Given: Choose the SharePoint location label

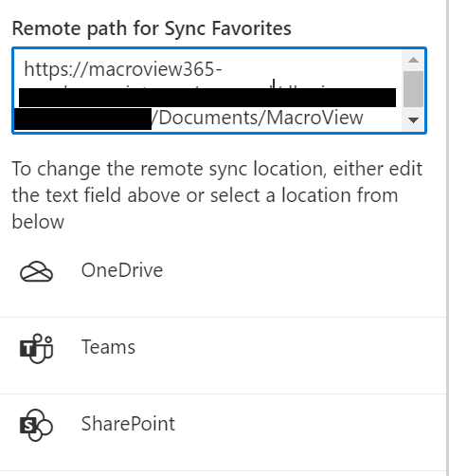Looking at the screenshot, I should (x=128, y=424).
